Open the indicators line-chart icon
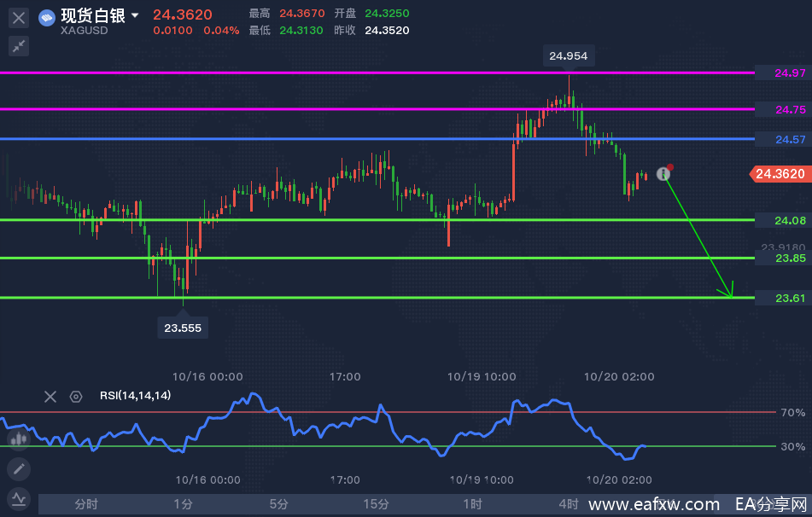 coord(19,499)
